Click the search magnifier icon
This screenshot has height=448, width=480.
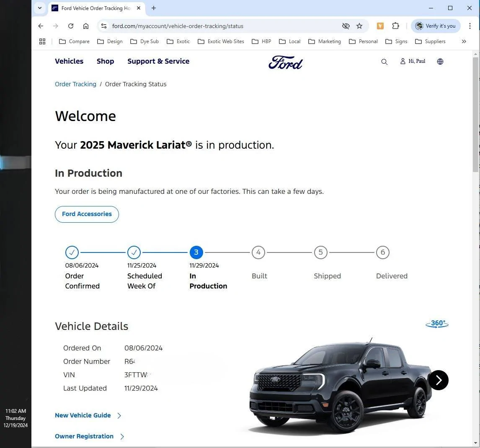[x=385, y=62]
